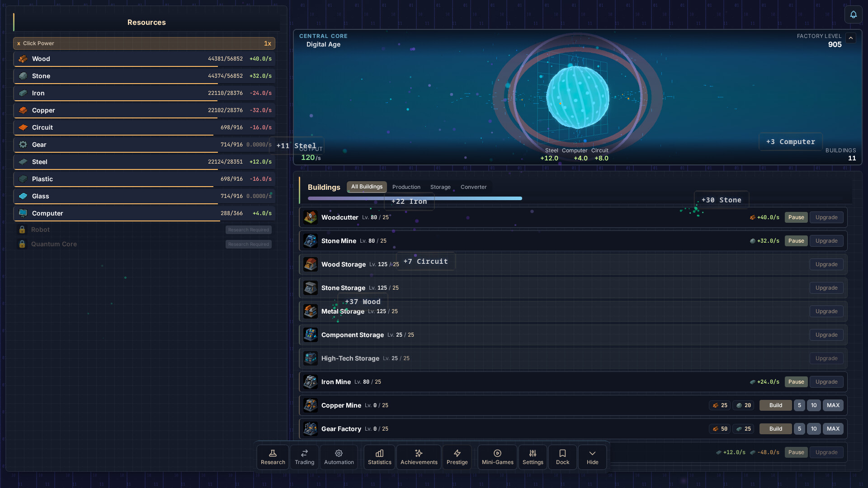The width and height of the screenshot is (868, 488).
Task: Upgrade Component Storage
Action: click(826, 335)
